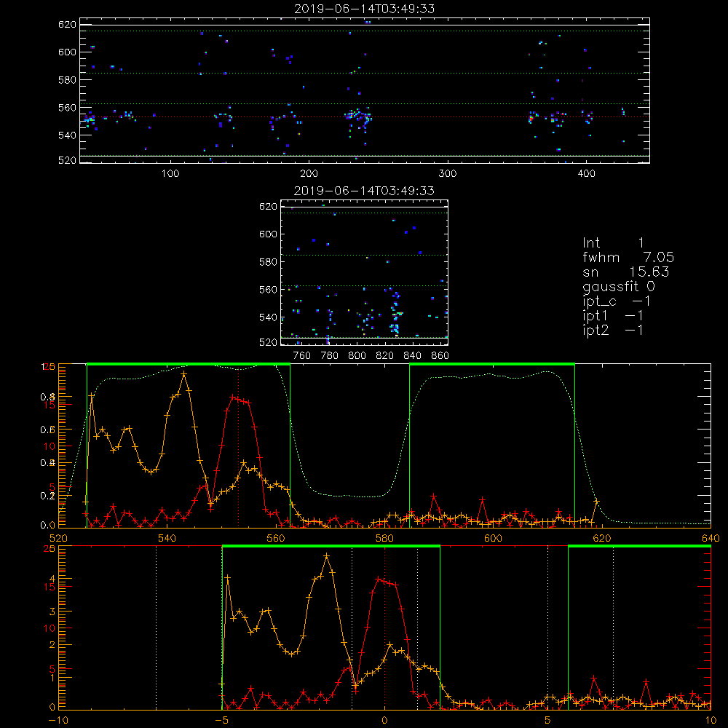This screenshot has width=728, height=728.
Task: Click x-axis label 100 on top plot
Action: pyautogui.click(x=170, y=174)
